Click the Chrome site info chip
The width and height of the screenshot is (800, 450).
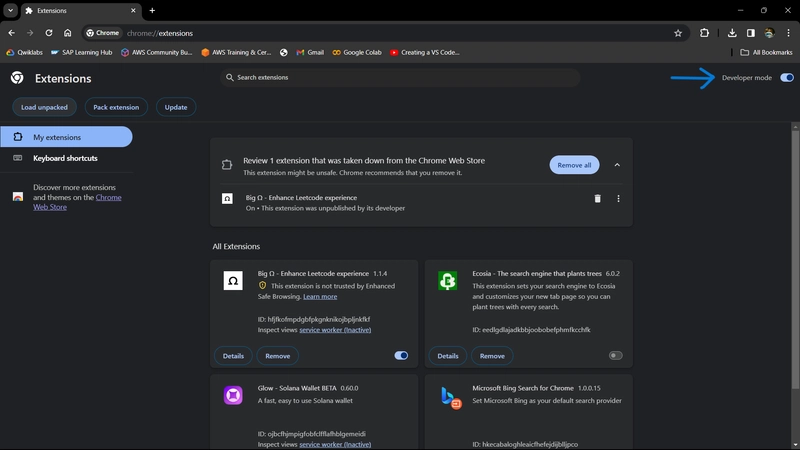(x=103, y=33)
